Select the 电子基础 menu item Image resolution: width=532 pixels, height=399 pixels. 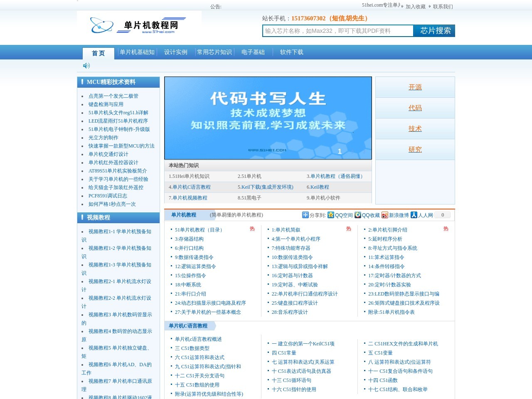pyautogui.click(x=254, y=52)
